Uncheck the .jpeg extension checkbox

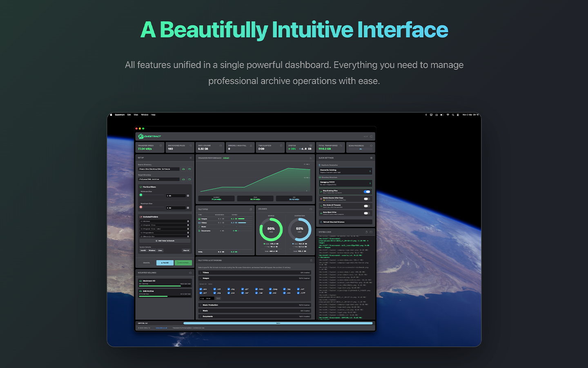click(270, 289)
